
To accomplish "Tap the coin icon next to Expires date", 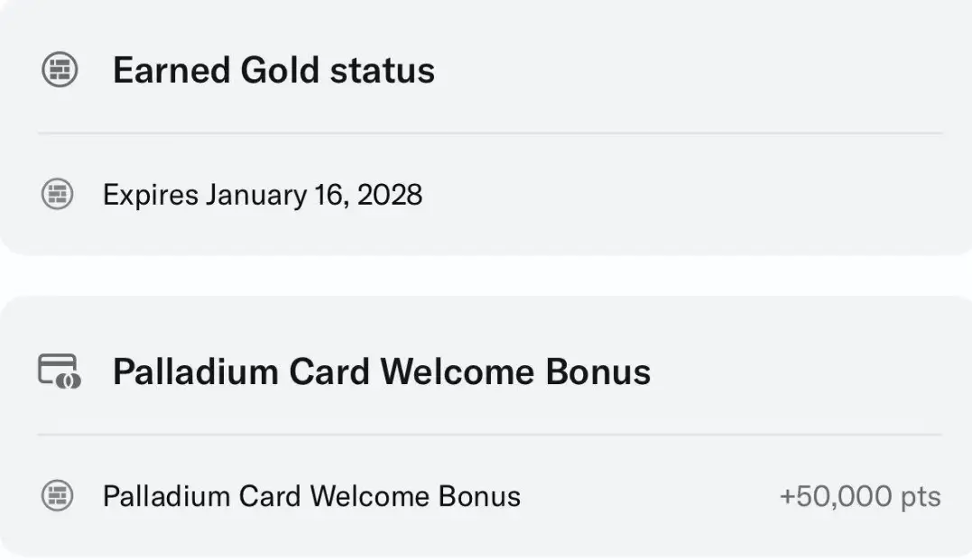I will tap(58, 195).
